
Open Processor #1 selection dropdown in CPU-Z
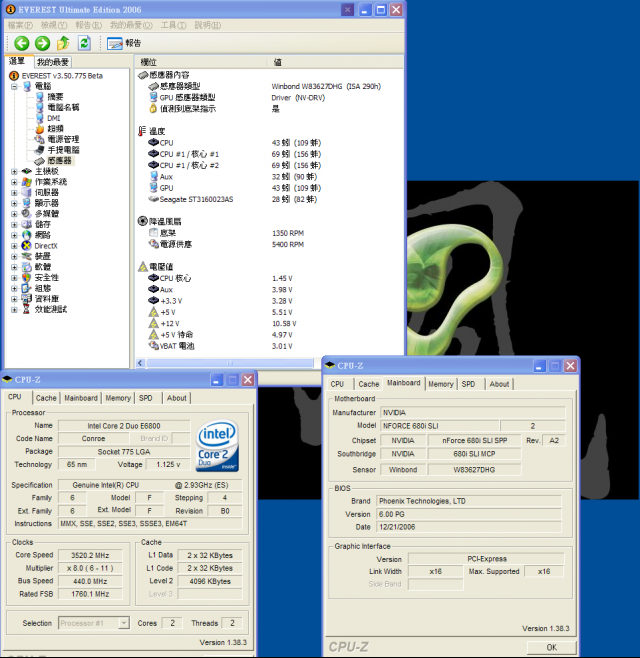tap(93, 623)
